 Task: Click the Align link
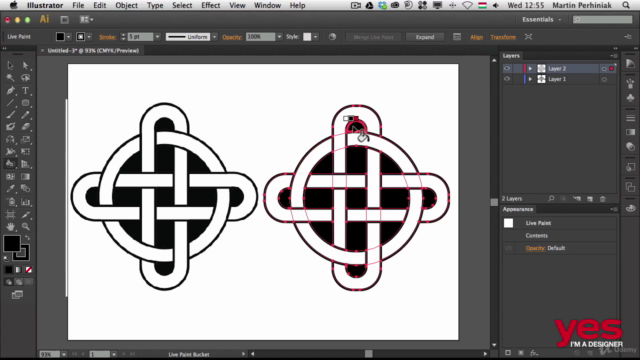[476, 37]
